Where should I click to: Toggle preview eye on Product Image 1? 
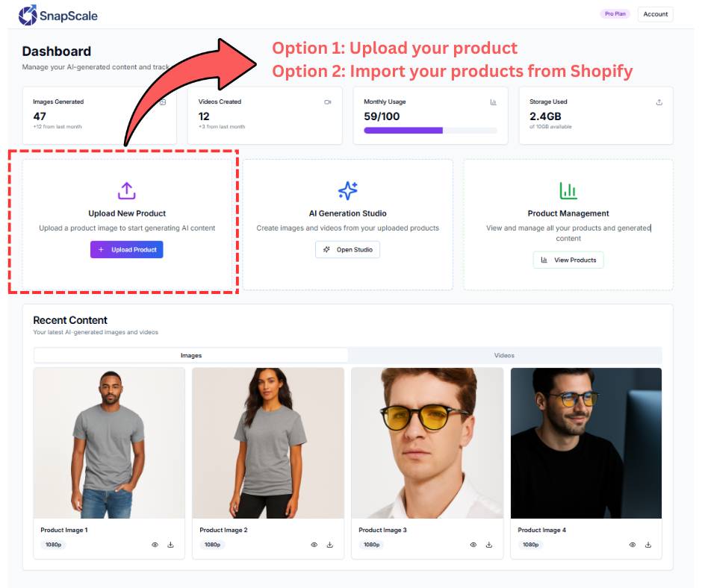click(x=155, y=545)
